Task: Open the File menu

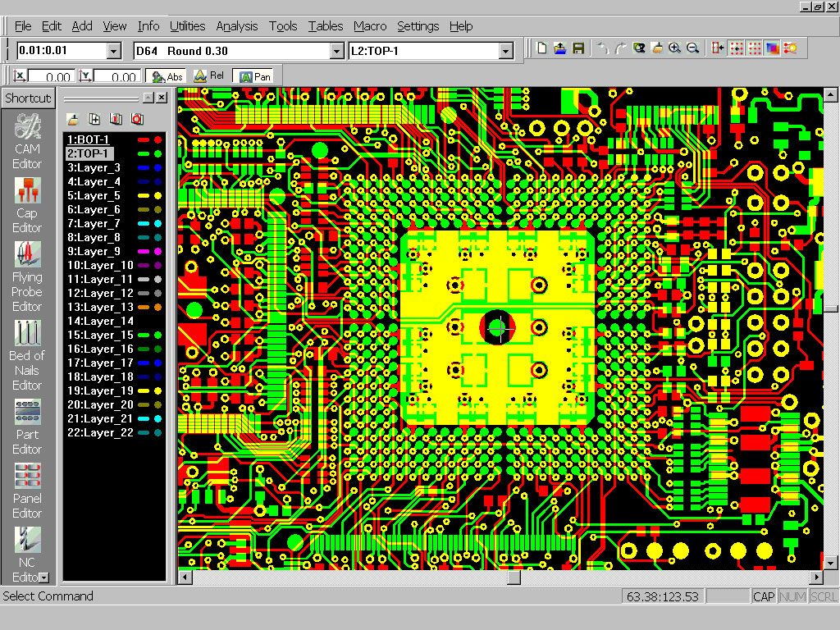Action: click(23, 25)
